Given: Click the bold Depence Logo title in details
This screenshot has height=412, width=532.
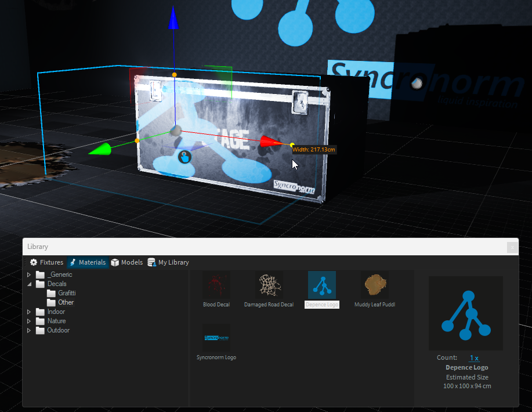Looking at the screenshot, I should pos(467,367).
